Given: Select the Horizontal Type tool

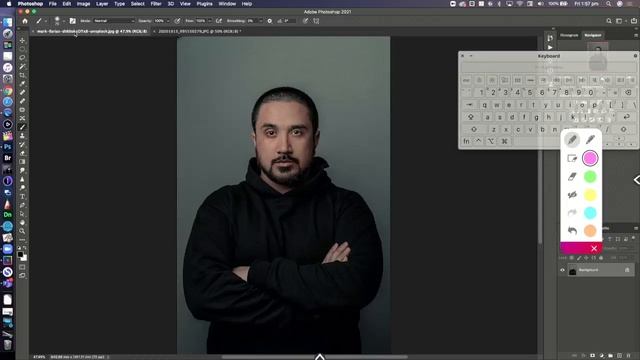Looking at the screenshot, I should pos(22,196).
